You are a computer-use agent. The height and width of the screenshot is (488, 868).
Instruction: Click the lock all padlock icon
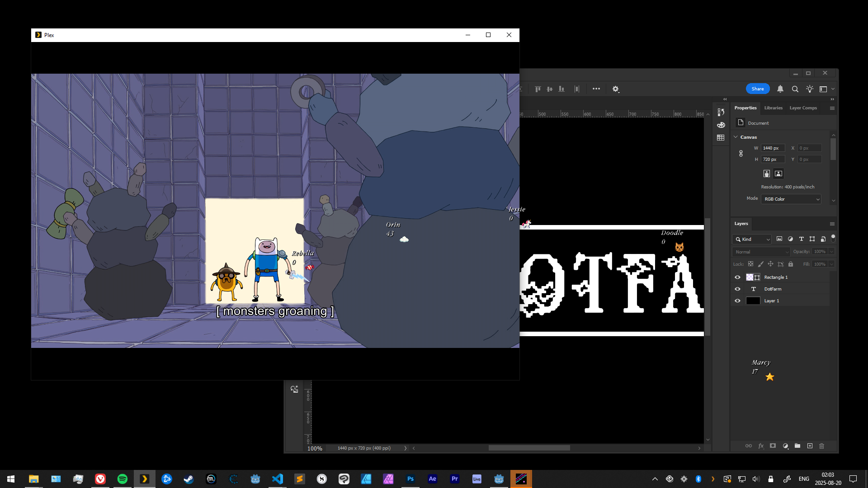pyautogui.click(x=791, y=264)
